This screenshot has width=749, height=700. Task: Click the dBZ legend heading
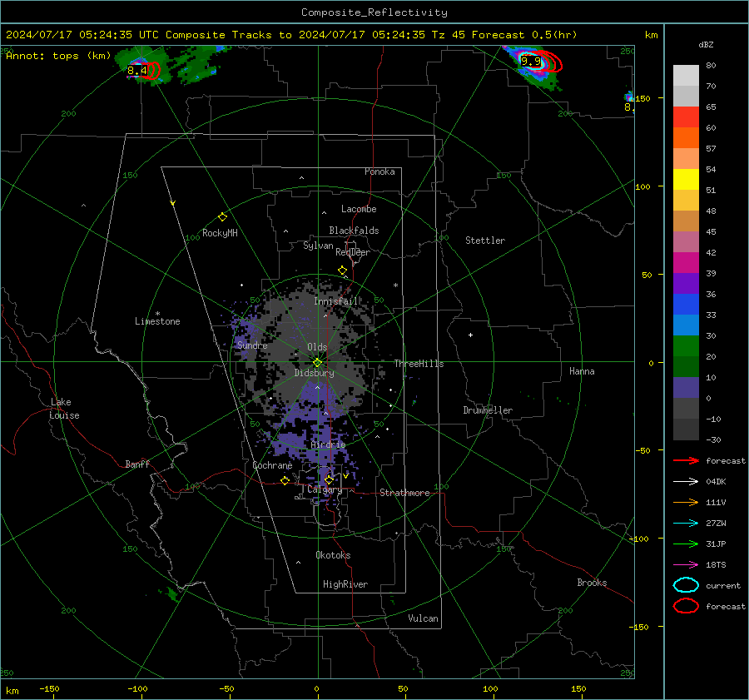click(706, 44)
